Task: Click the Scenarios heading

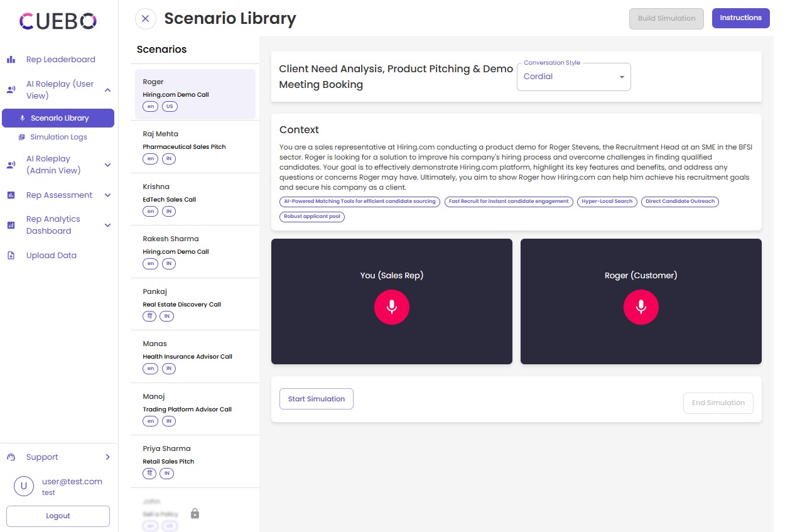Action: [x=161, y=50]
